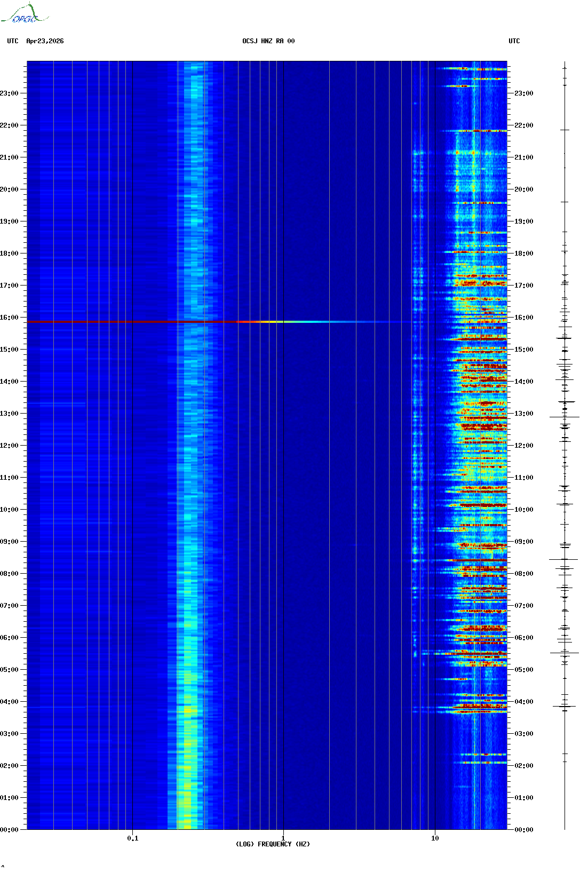588x872 pixels.
Task: Click the 08:00 tick on right axis
Action: [x=523, y=574]
